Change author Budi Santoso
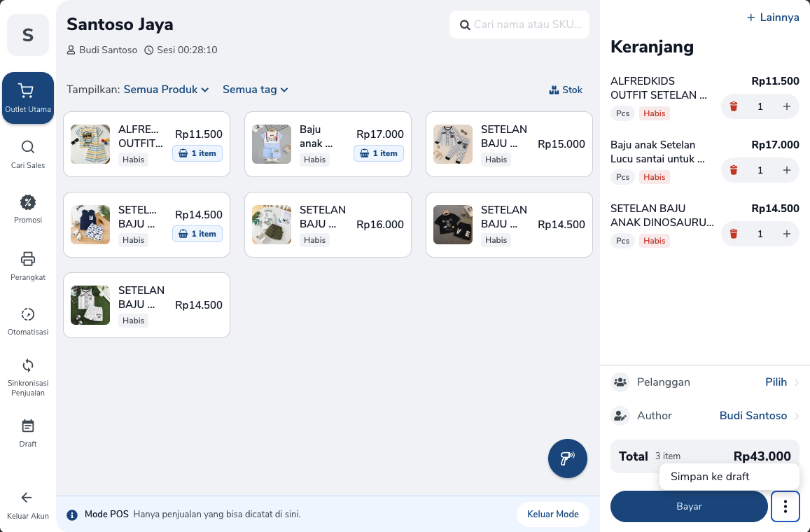The width and height of the screenshot is (810, 532). [x=760, y=416]
